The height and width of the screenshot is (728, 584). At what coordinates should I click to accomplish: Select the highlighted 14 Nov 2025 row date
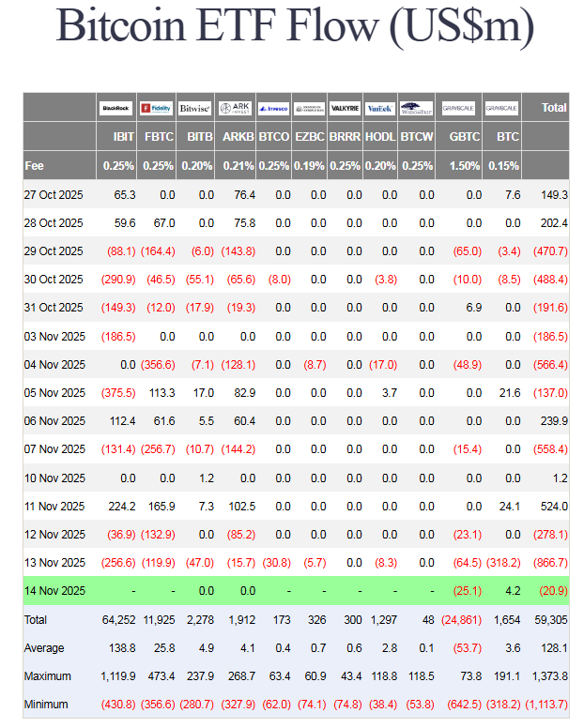pyautogui.click(x=54, y=591)
